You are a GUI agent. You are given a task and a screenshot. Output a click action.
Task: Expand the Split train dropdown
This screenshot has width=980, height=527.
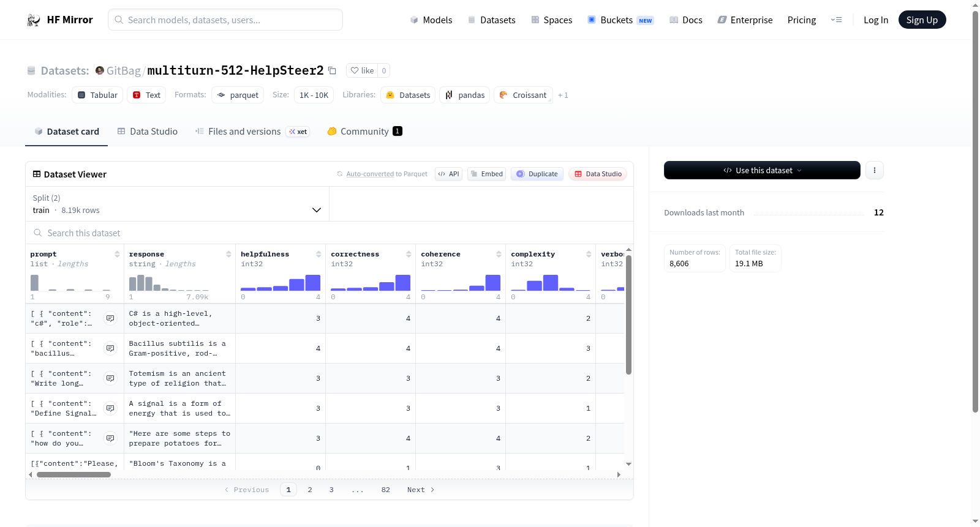tap(178, 204)
